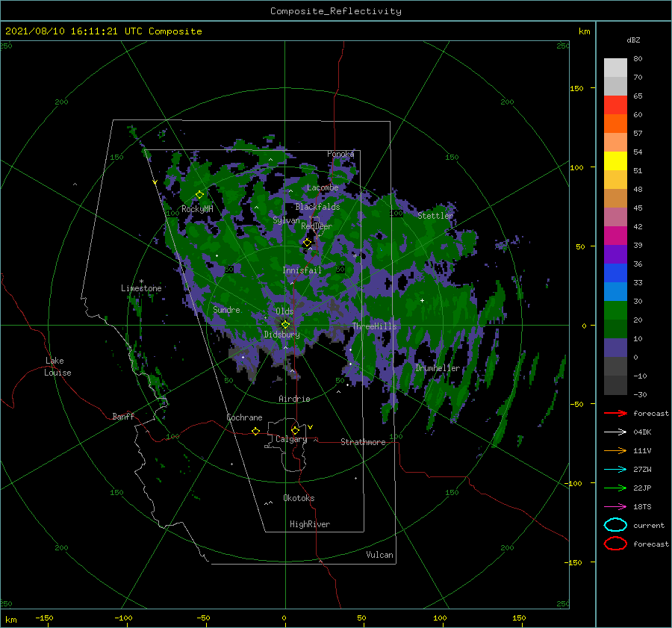Click the Limestone label
The width and height of the screenshot is (672, 628).
click(x=141, y=288)
